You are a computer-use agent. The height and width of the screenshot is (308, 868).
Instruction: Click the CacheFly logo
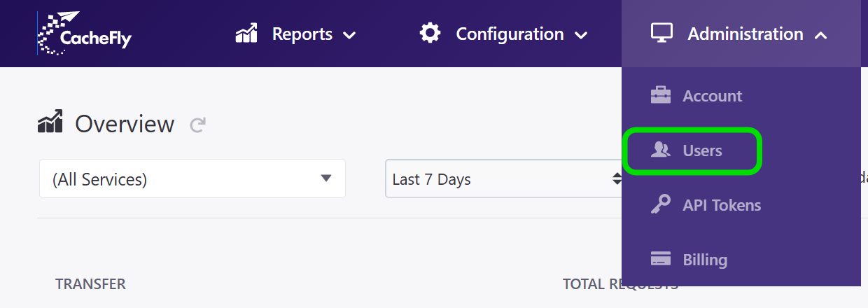(84, 34)
